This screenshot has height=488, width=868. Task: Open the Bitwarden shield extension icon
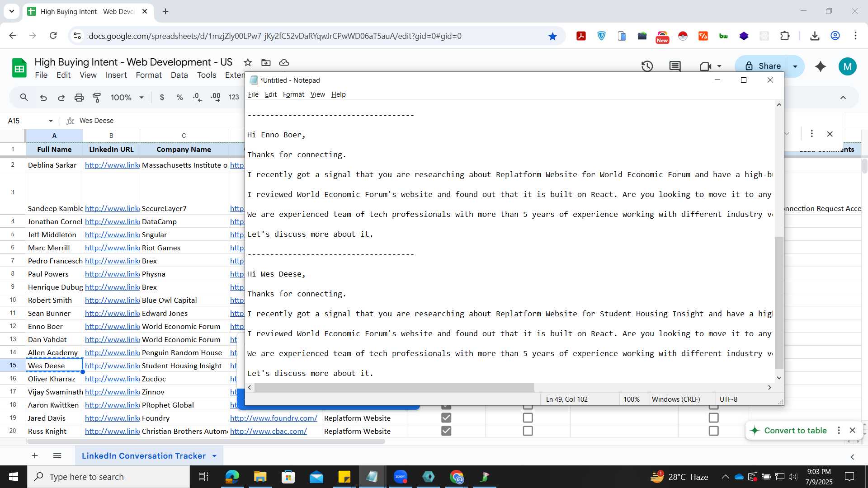602,36
